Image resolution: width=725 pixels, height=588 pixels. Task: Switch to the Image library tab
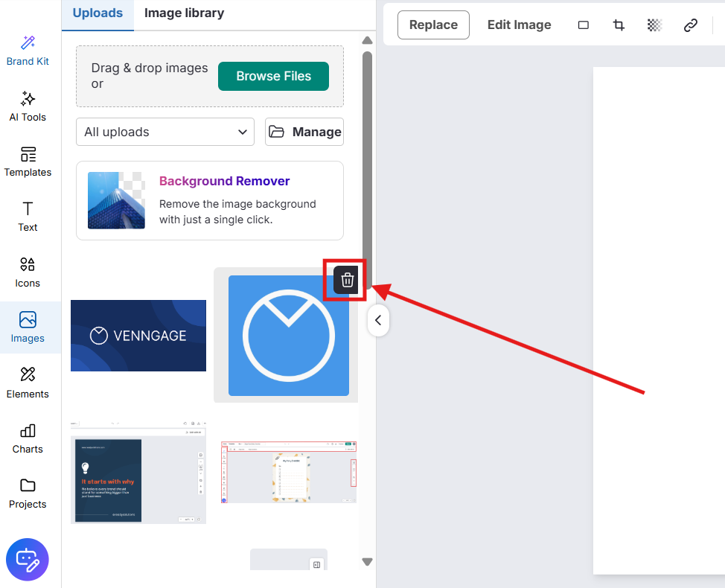point(184,13)
